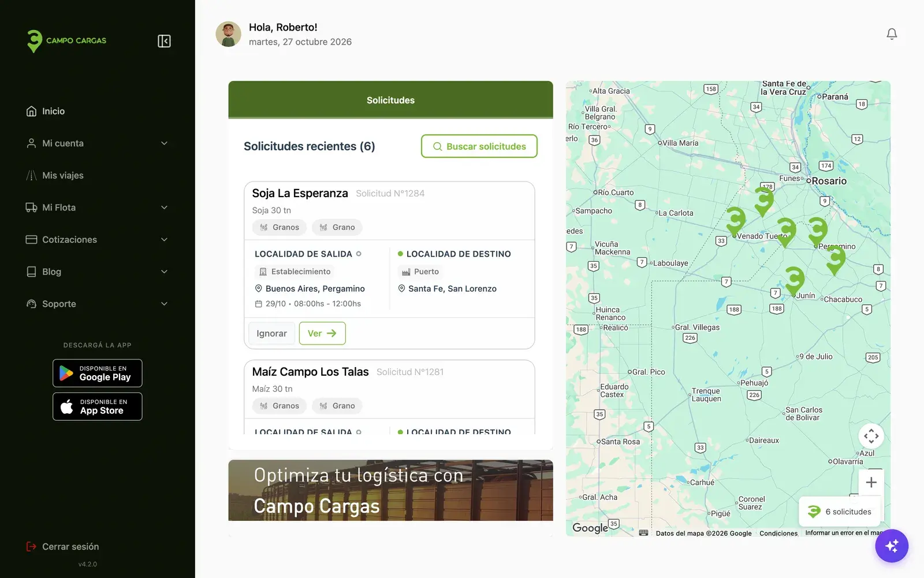Image resolution: width=924 pixels, height=578 pixels.
Task: Expand the Soporte menu chevron
Action: pos(164,303)
